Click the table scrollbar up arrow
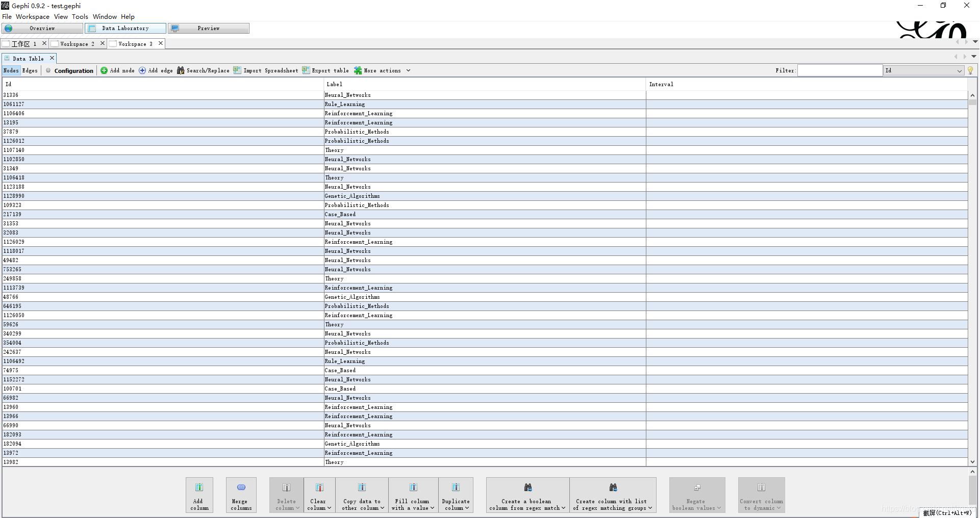 (972, 95)
